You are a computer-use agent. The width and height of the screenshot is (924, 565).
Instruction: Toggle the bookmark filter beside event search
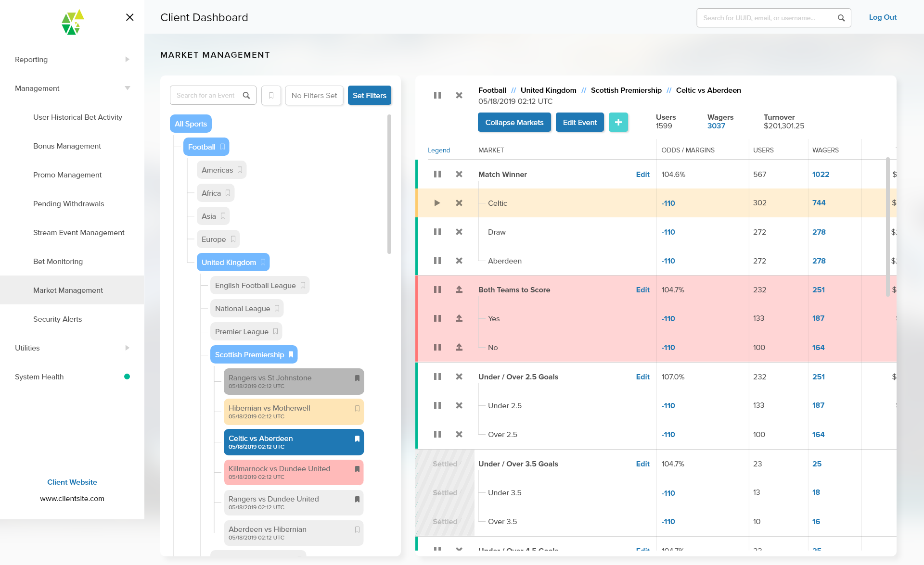[x=271, y=95]
